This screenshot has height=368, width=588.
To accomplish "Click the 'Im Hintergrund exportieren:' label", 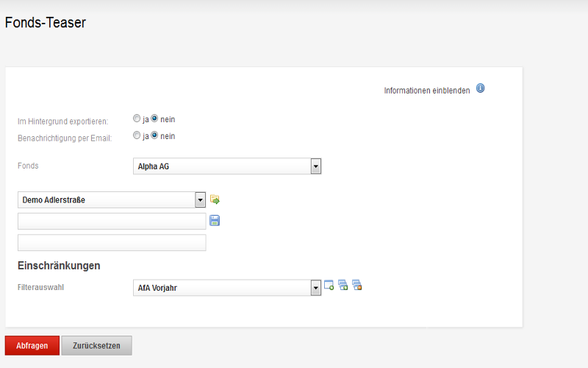I will pos(62,121).
